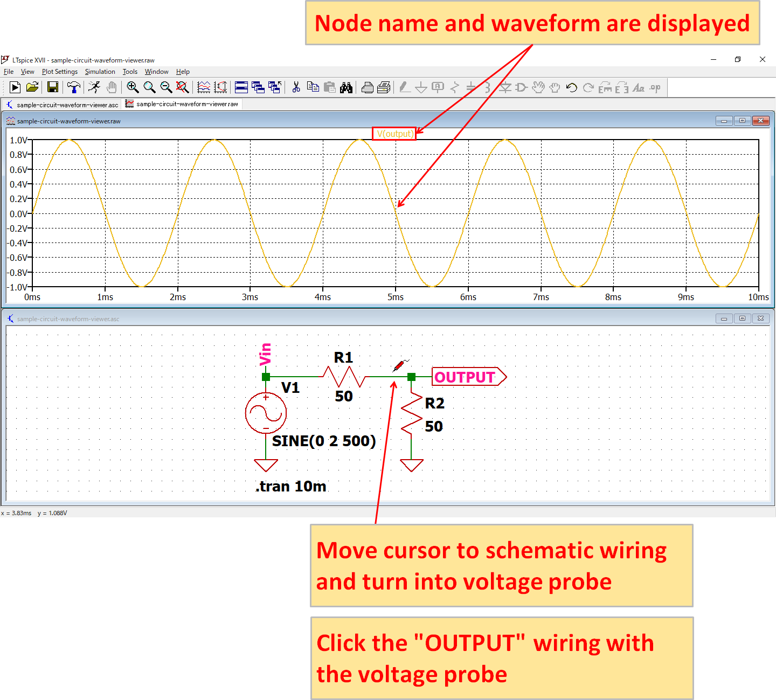Viewport: 776px width, 700px height.
Task: Click the V(output) trace label
Action: (x=394, y=133)
